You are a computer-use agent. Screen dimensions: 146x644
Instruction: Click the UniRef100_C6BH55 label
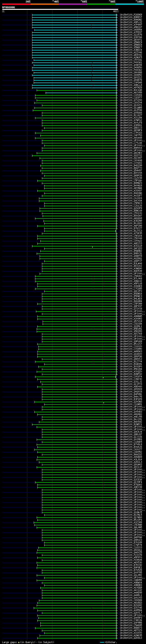click(131, 580)
